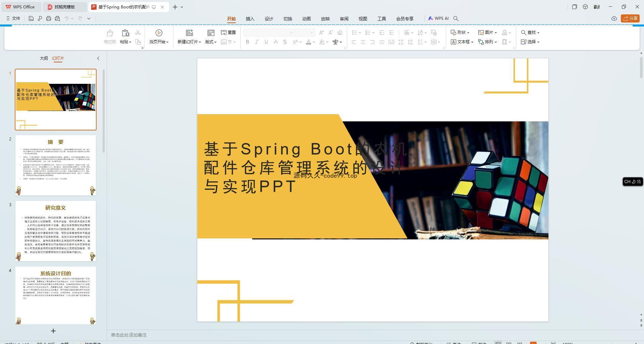Expand the 图片 picture dropdown
The width and height of the screenshot is (644, 344).
487,33
